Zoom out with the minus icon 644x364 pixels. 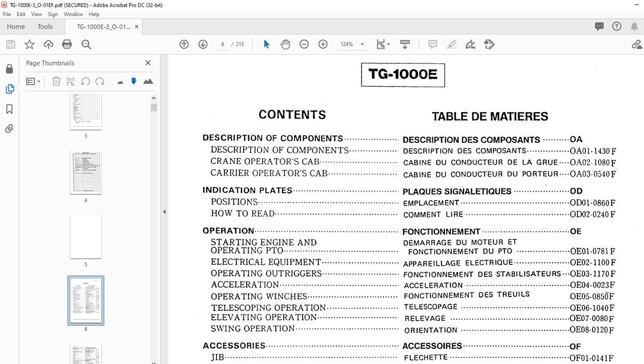304,45
